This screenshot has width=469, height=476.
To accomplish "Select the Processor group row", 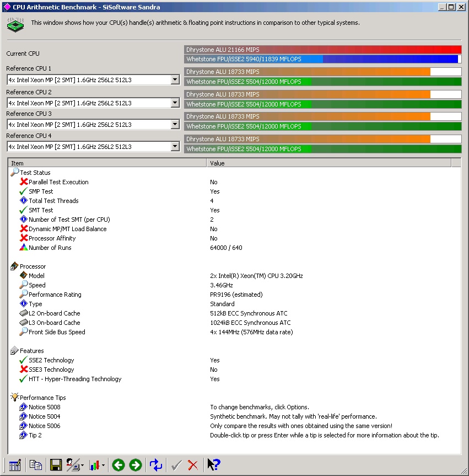I will [x=33, y=266].
